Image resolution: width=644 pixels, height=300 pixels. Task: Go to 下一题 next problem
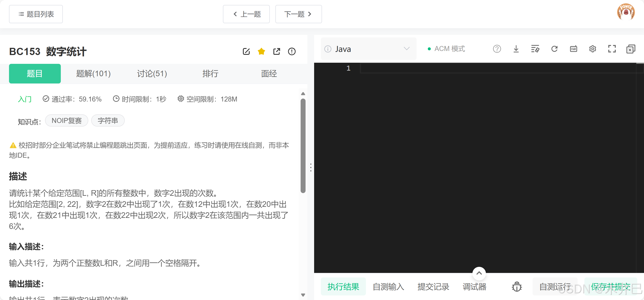[298, 14]
